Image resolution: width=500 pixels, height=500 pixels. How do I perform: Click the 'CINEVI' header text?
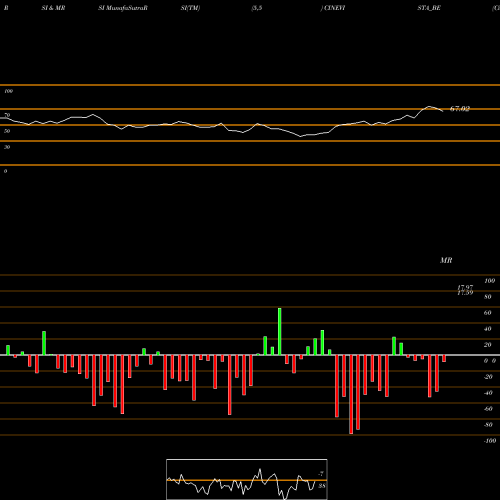(x=335, y=8)
